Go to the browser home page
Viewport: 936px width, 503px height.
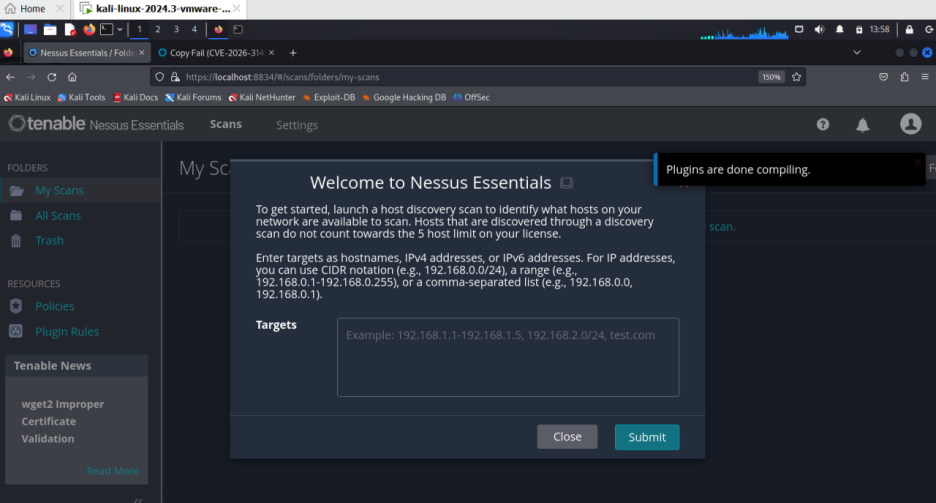72,77
